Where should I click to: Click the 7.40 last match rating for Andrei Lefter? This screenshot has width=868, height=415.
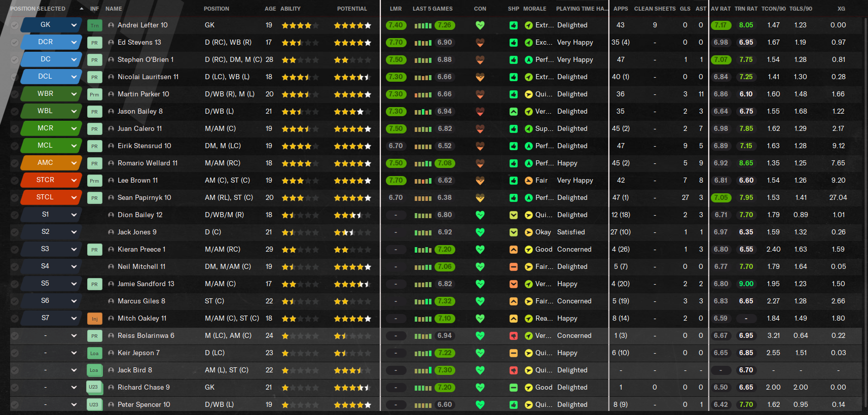pos(395,25)
